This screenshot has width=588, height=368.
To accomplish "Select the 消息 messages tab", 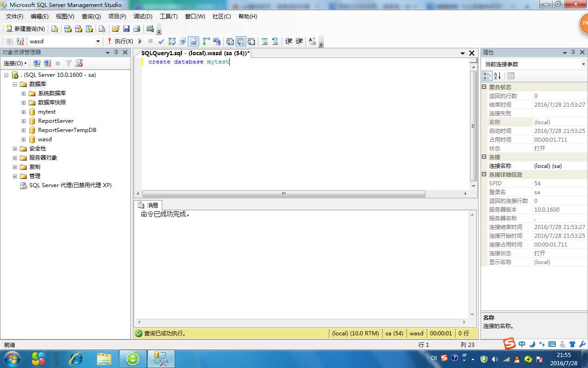I will click(148, 205).
